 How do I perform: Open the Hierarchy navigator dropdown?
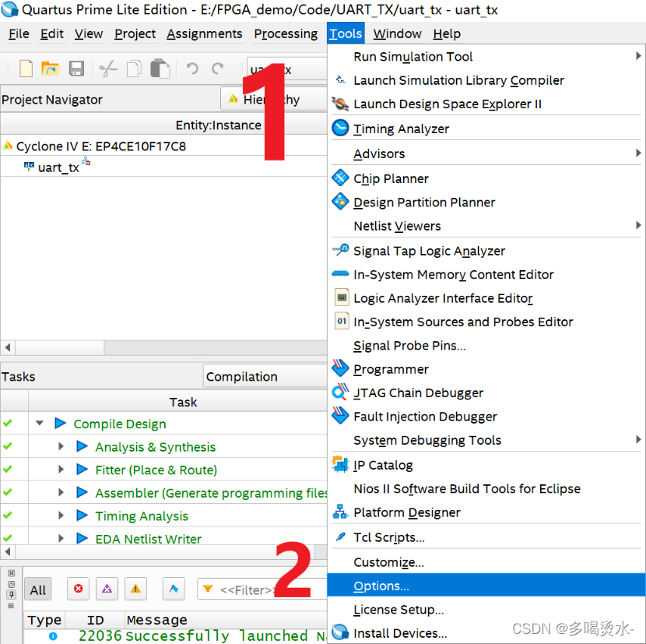point(273,99)
